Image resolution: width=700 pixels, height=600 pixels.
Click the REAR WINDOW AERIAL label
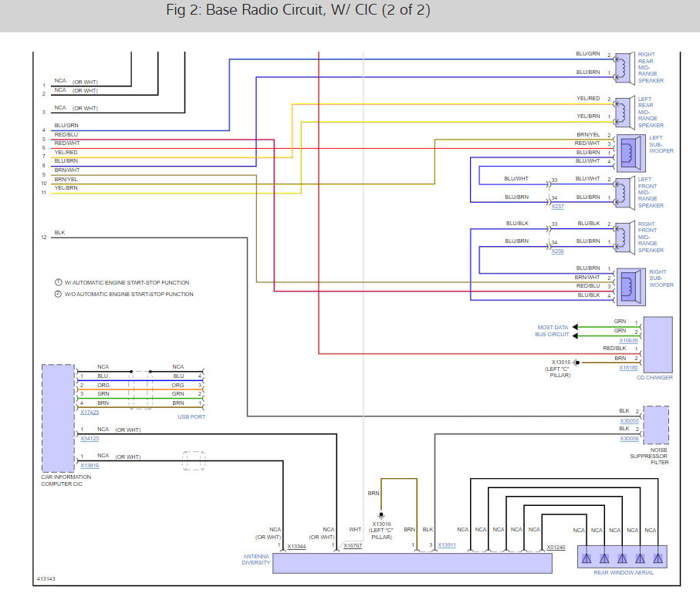pos(624,572)
